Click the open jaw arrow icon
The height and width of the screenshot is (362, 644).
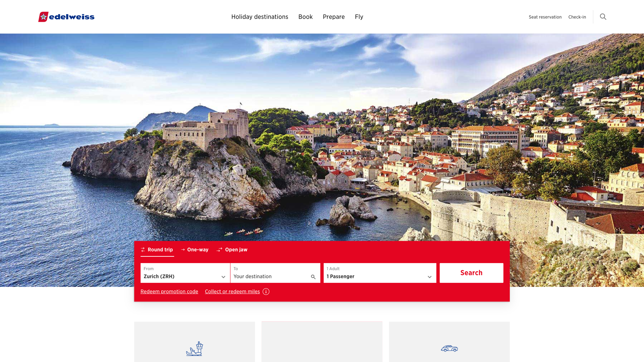(219, 250)
